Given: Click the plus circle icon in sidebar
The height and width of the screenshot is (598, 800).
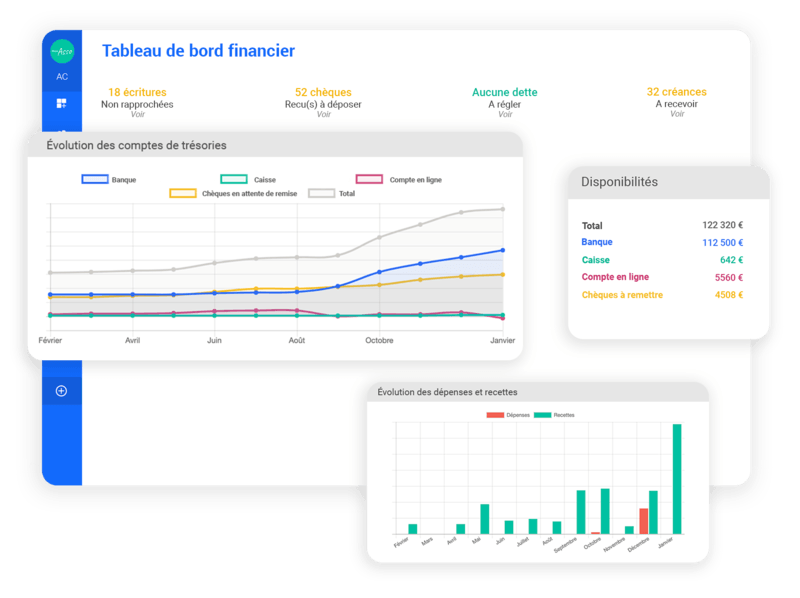Looking at the screenshot, I should (61, 391).
